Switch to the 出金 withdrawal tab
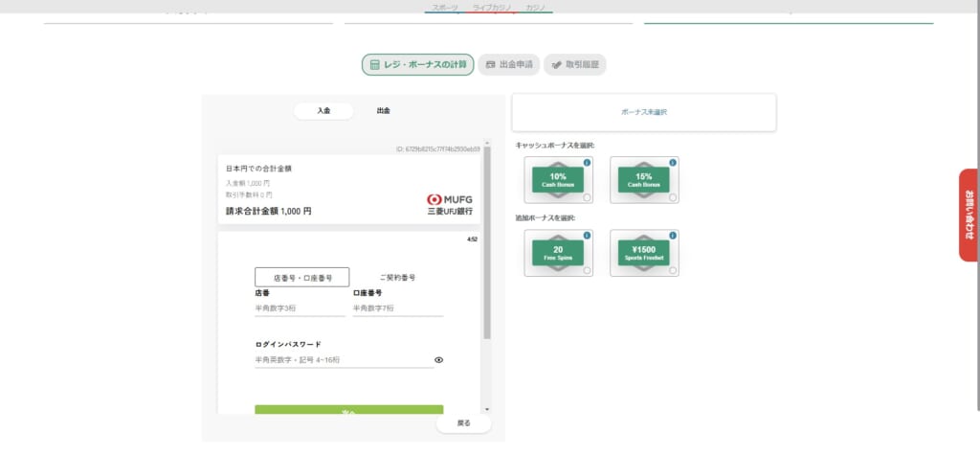The image size is (980, 455). click(383, 111)
